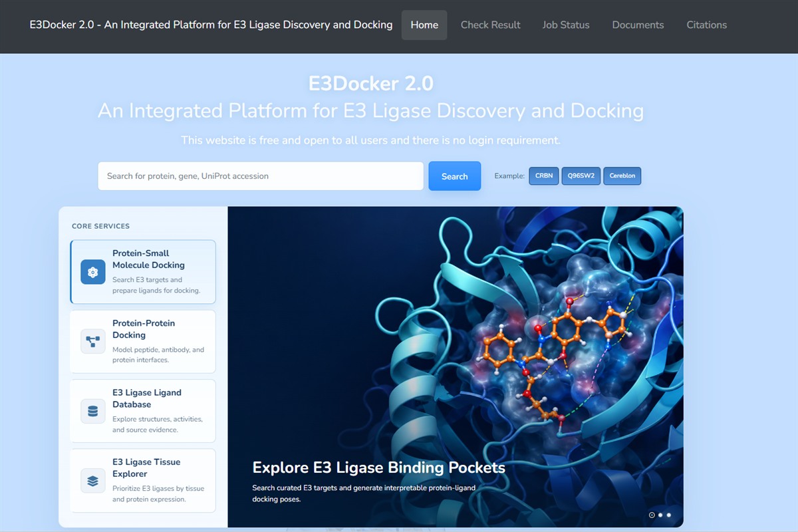Click the 'Prioritize E3 ligases by tissue' description
Image resolution: width=798 pixels, height=532 pixels.
coord(158,493)
